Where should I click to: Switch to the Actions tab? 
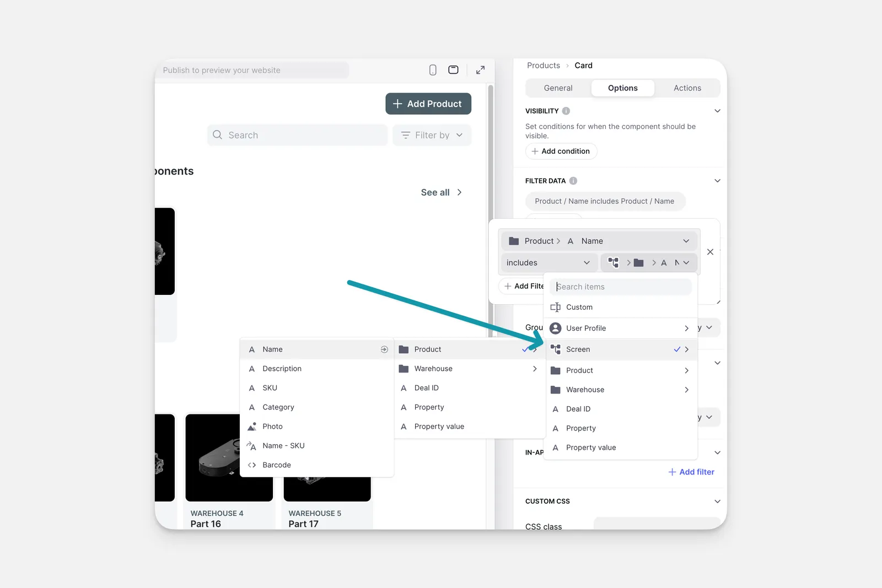click(687, 88)
